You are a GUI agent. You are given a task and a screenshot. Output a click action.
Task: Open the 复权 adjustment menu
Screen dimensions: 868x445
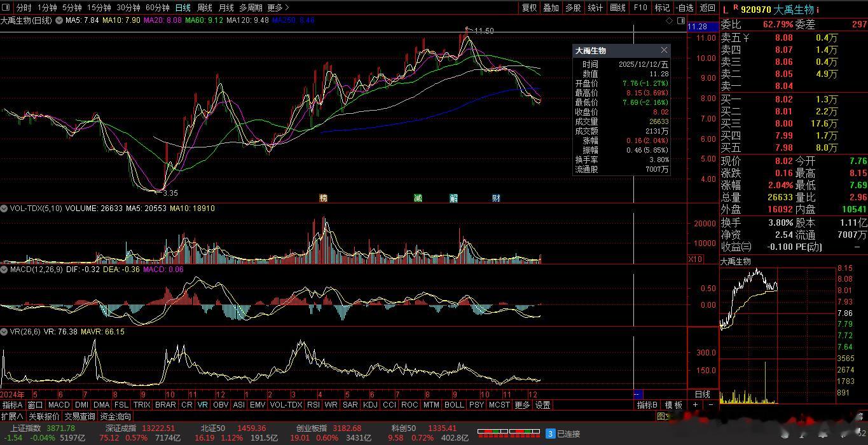pos(529,8)
